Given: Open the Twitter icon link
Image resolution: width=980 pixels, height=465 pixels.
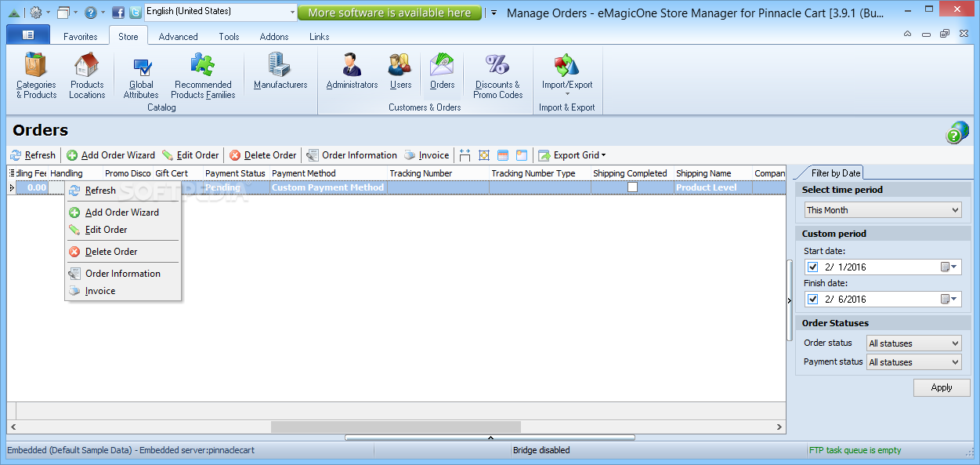Looking at the screenshot, I should (136, 12).
